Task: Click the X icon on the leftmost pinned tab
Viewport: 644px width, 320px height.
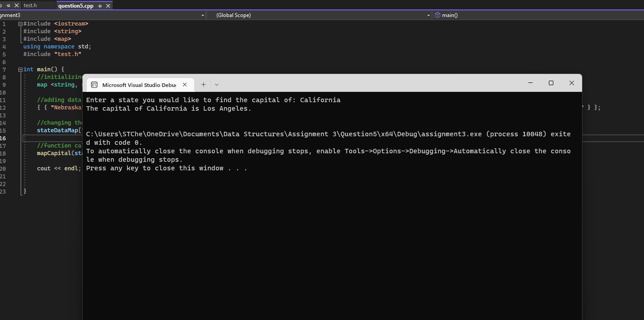Action: (x=16, y=5)
